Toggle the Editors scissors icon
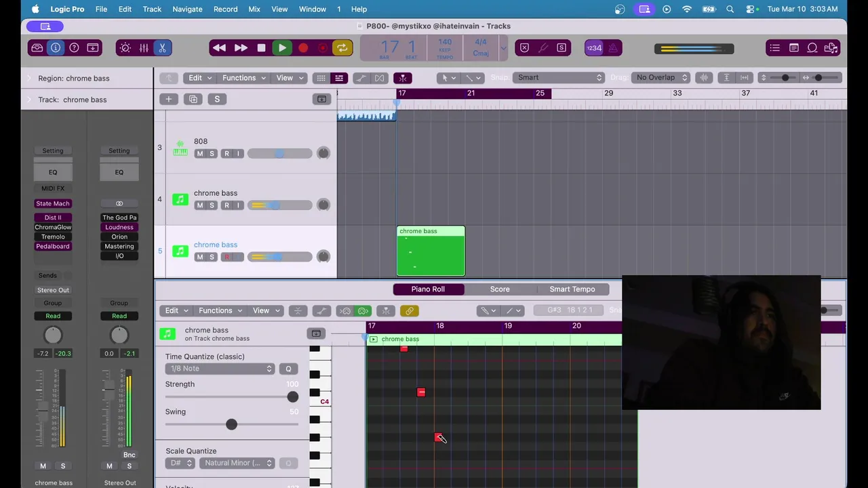This screenshot has width=868, height=488. pyautogui.click(x=162, y=48)
